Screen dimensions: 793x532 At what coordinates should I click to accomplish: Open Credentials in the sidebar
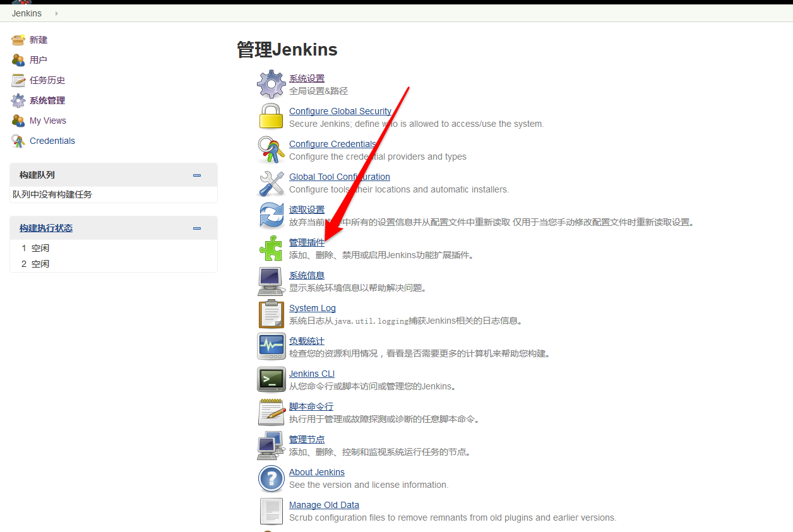52,141
